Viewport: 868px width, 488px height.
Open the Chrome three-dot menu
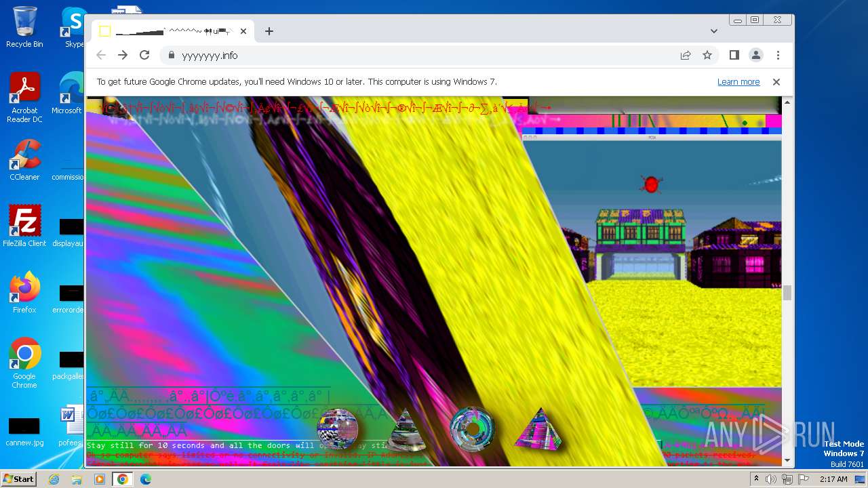[x=778, y=55]
